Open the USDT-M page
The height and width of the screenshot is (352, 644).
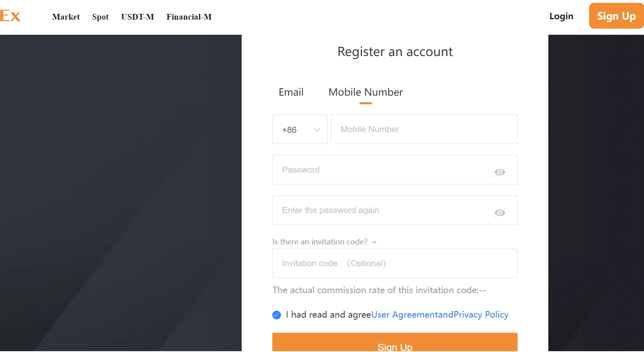point(137,17)
